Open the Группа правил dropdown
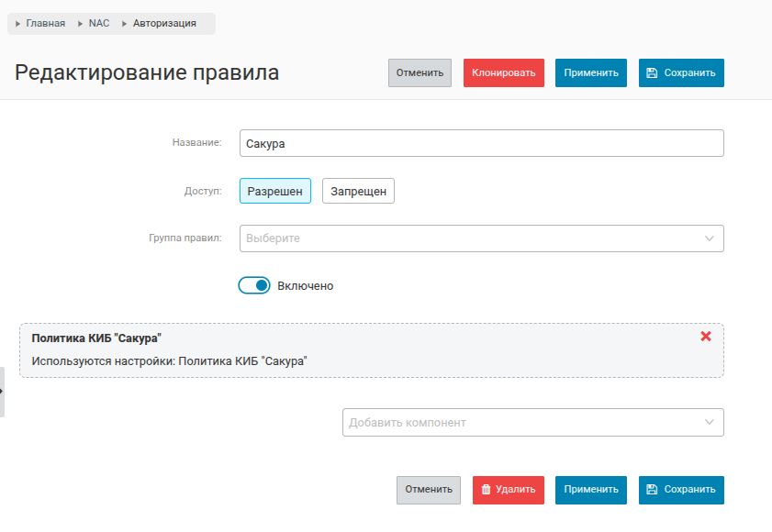Screen dimensions: 772x532 pyautogui.click(x=468, y=238)
